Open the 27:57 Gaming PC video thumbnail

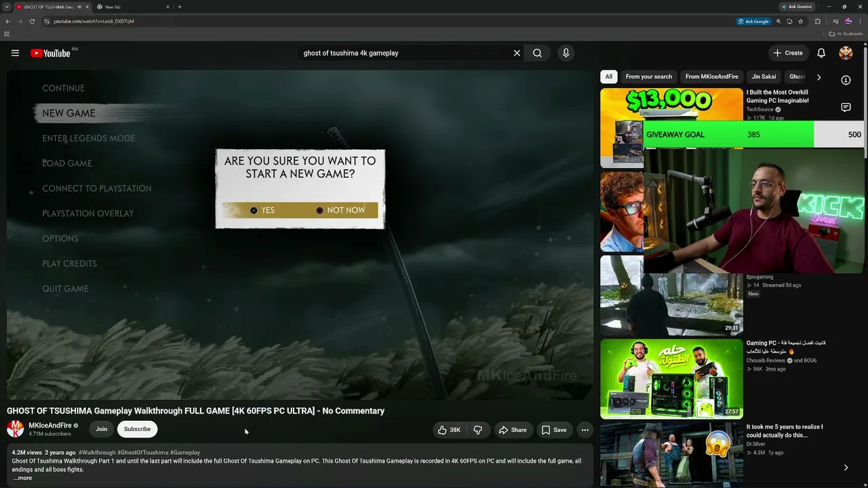[x=671, y=379]
